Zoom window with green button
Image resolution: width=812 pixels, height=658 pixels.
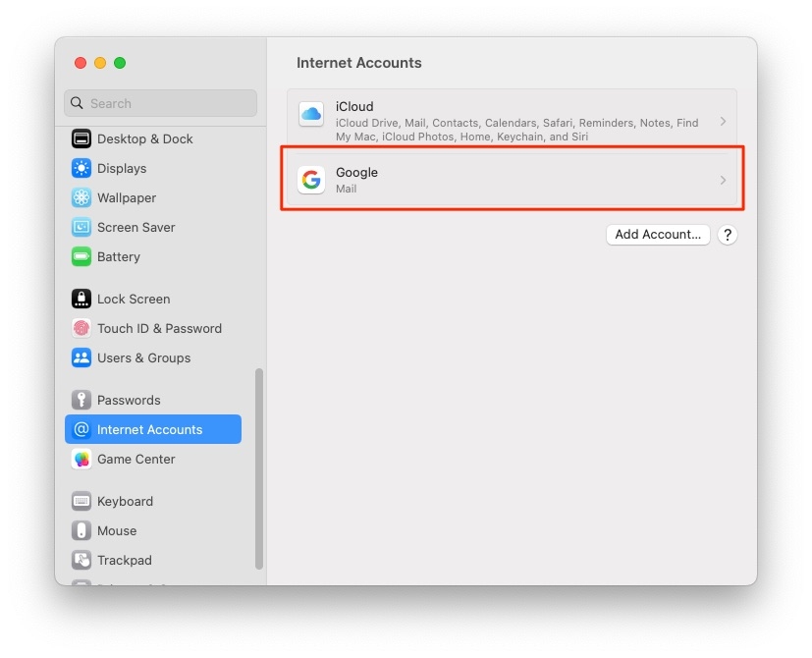[120, 63]
